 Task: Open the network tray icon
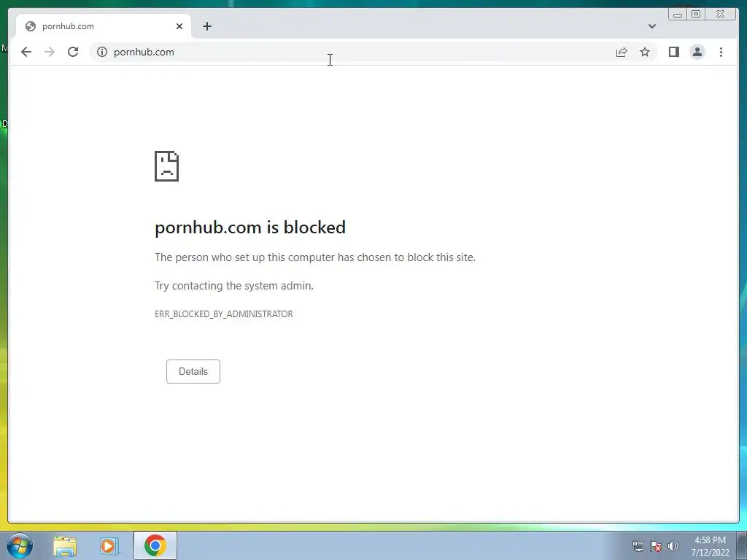click(x=638, y=546)
